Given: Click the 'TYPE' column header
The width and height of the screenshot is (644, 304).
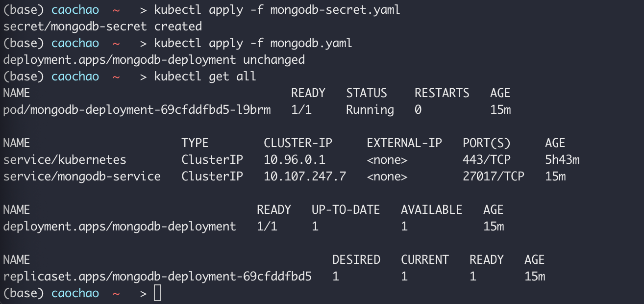Looking at the screenshot, I should [x=195, y=143].
